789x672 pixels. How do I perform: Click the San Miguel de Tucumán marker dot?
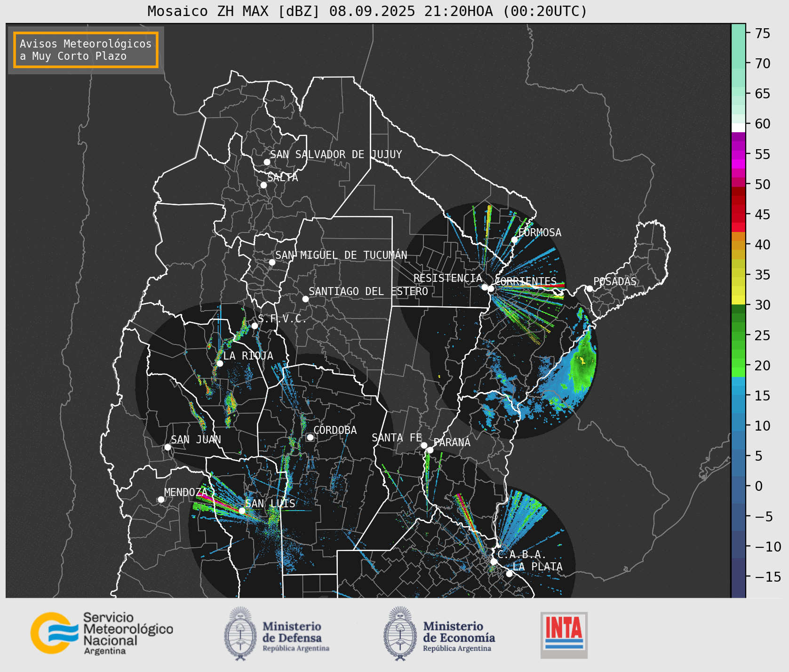tap(272, 262)
